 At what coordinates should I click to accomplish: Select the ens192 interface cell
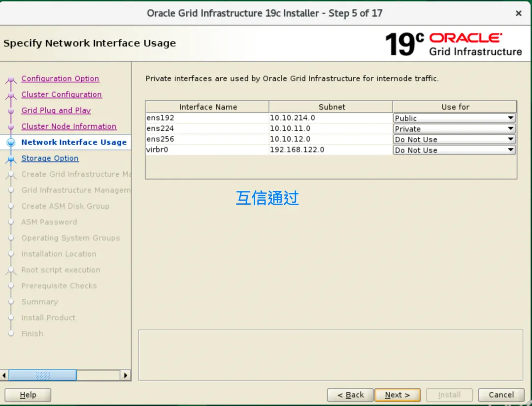coord(207,118)
